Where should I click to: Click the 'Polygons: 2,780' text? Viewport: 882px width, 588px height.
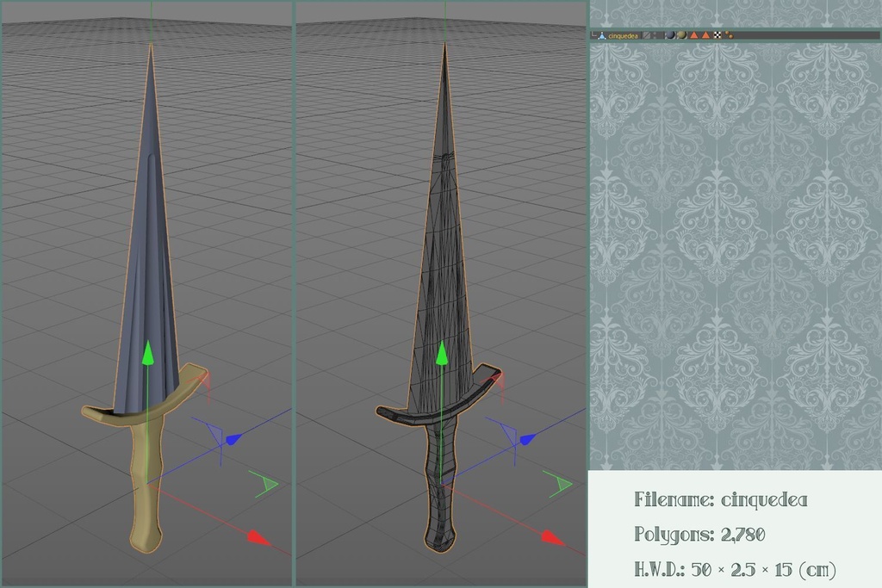[699, 534]
